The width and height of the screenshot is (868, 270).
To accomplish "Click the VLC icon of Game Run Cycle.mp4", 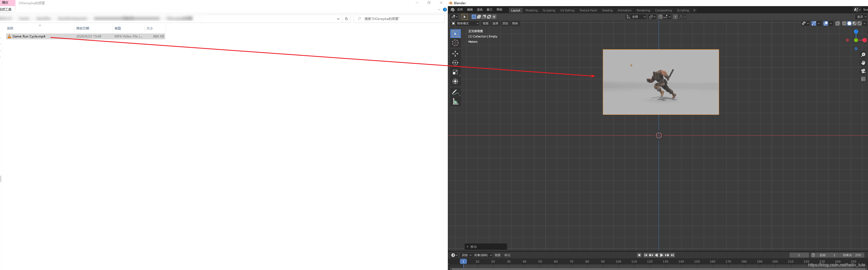I will click(9, 36).
